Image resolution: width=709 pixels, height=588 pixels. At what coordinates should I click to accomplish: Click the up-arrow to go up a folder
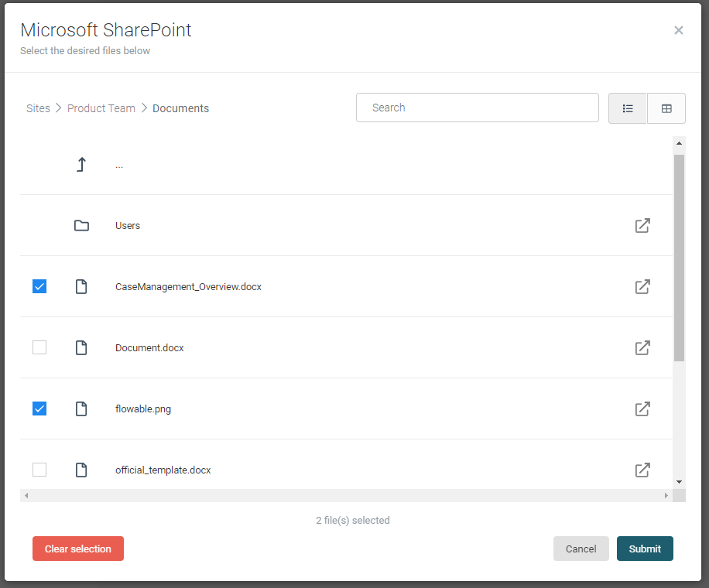coord(81,164)
